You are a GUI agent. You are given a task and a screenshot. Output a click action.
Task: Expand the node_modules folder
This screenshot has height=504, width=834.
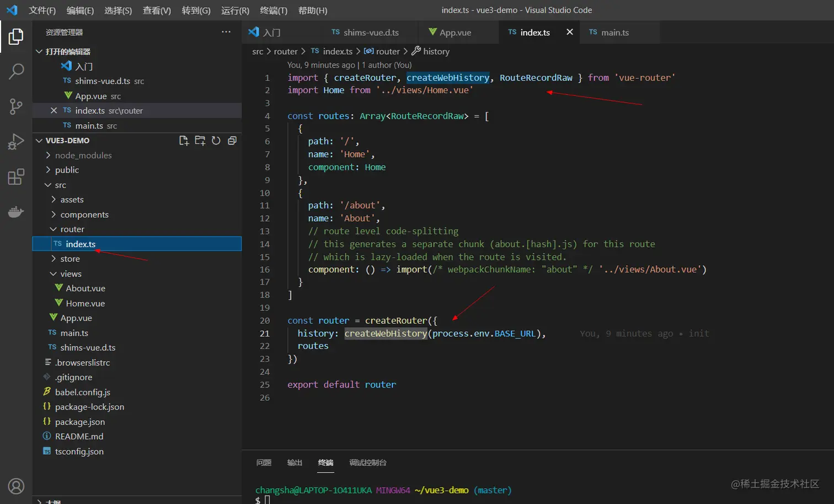coord(83,156)
